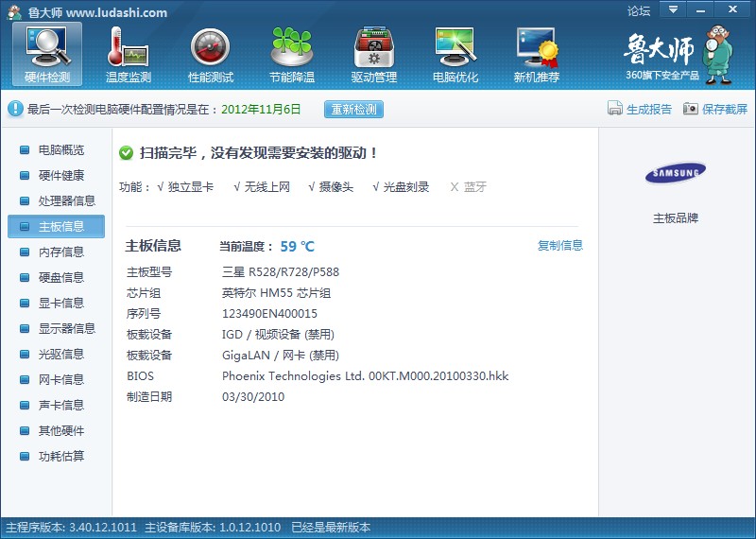Screen dimensions: 756x539
Task: Click the 主设备库版本 1.0.12.1010 status text
Action: pyautogui.click(x=213, y=527)
